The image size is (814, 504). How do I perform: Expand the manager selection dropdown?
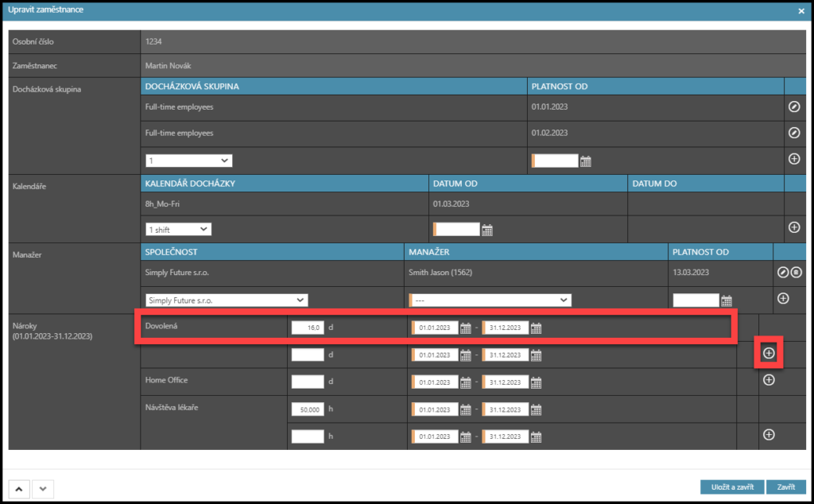click(490, 300)
